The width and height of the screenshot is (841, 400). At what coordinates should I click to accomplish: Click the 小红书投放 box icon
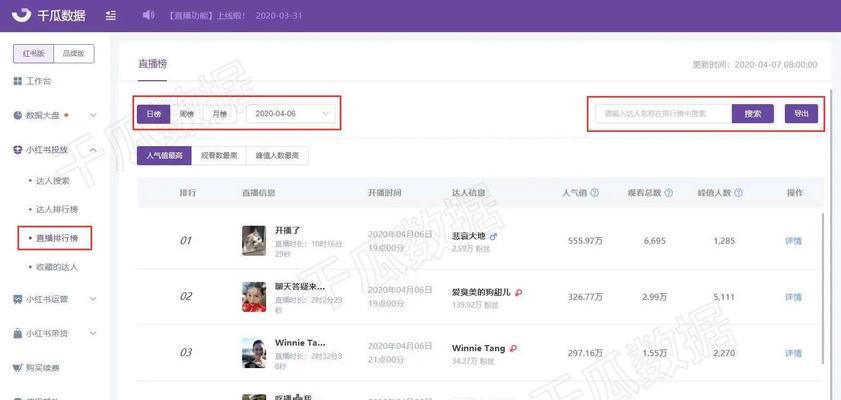click(x=18, y=150)
